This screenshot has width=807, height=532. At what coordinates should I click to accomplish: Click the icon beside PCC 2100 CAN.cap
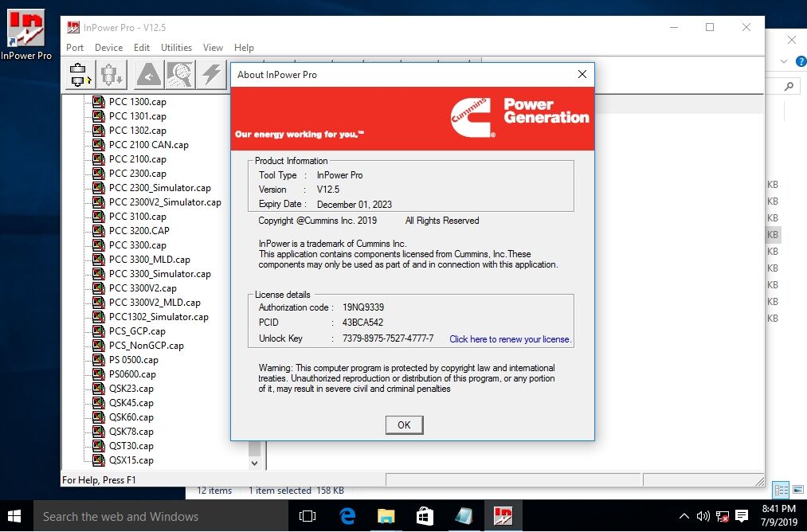98,145
